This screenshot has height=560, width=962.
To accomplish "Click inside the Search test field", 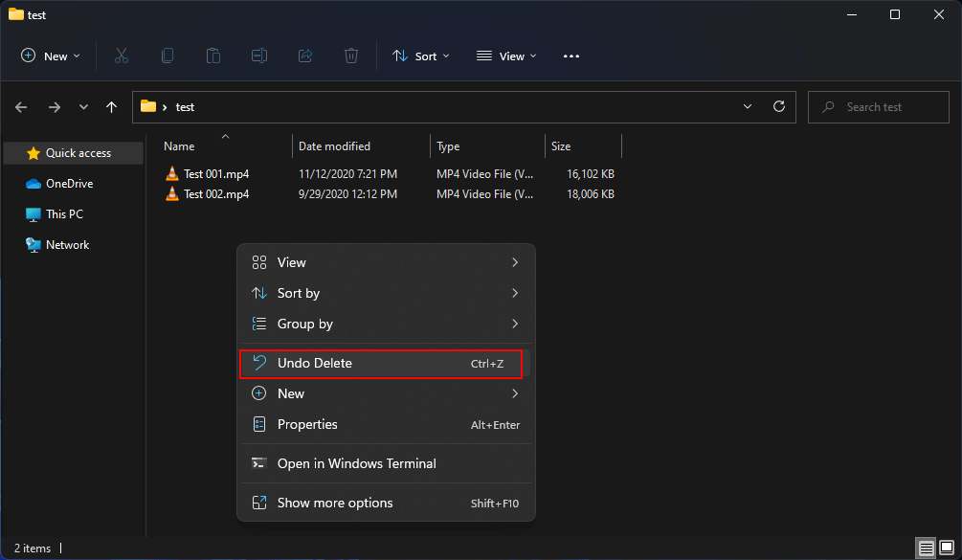I will coord(878,106).
